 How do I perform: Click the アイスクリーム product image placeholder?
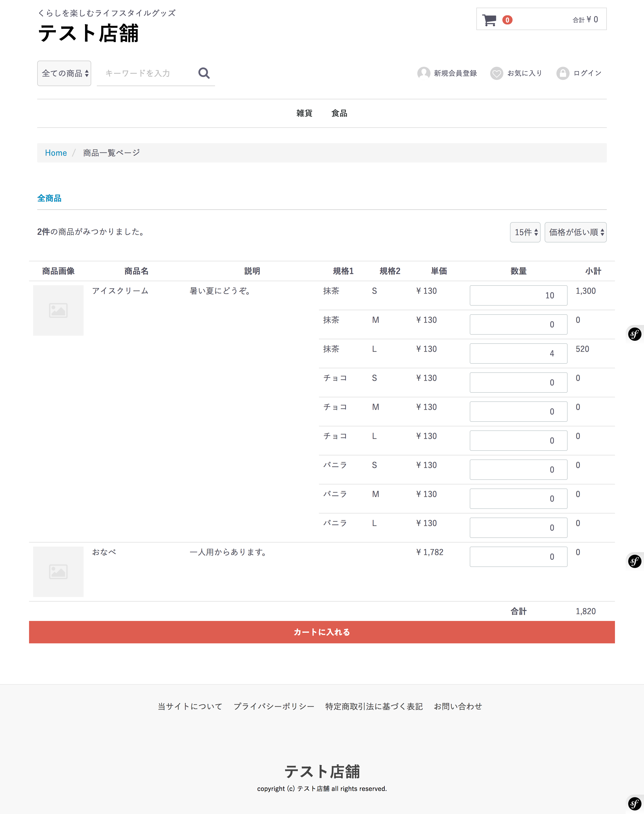pyautogui.click(x=58, y=310)
